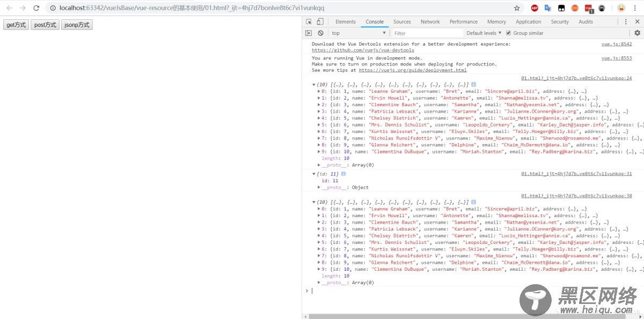
Task: Select the Console tab
Action: tap(375, 21)
